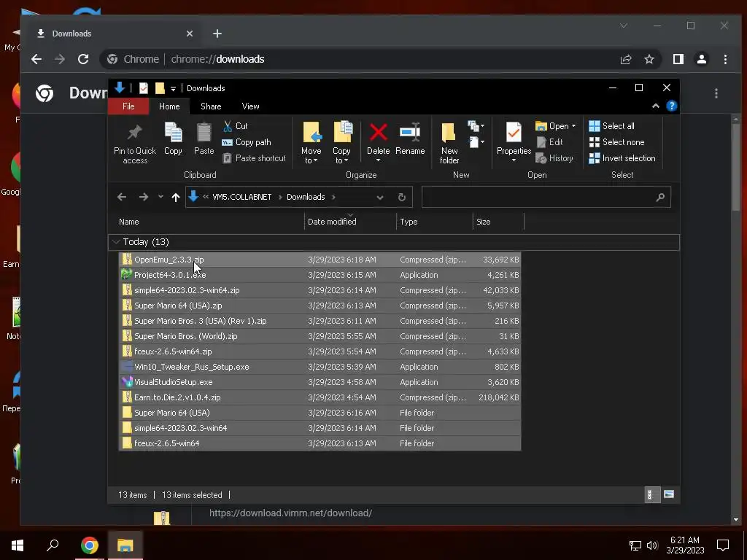The image size is (747, 560).
Task: Click the Cut scissors command
Action: click(x=236, y=125)
